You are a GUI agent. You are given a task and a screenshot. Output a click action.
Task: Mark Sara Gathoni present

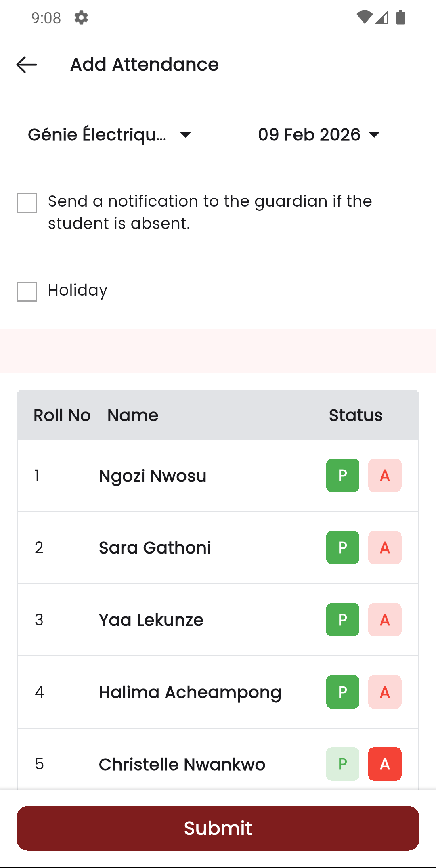point(342,547)
